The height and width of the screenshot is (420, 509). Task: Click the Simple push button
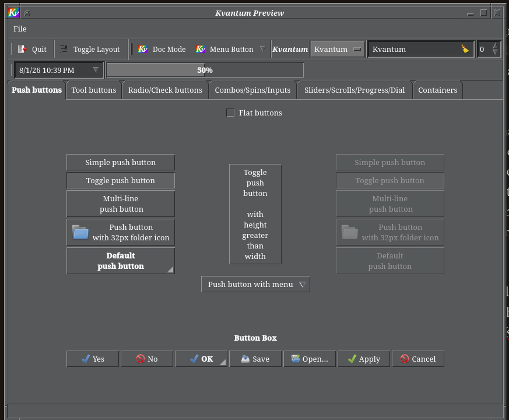pos(121,162)
